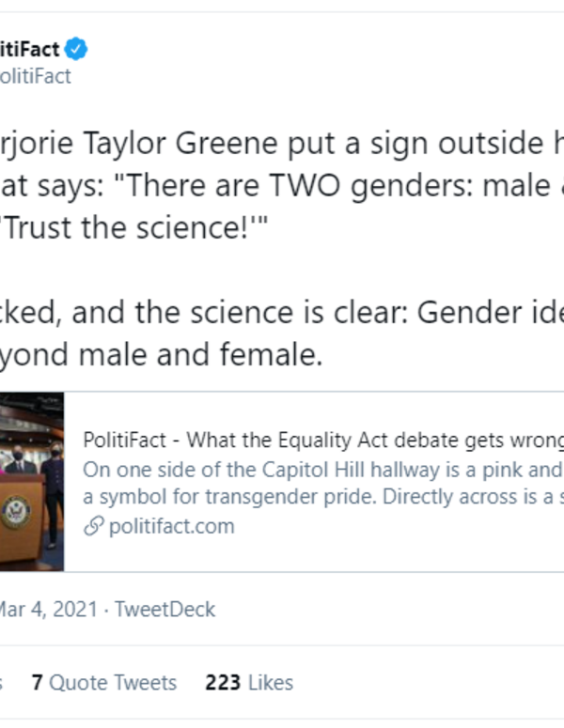Click the bold 223 likes count number
Image resolution: width=564 pixels, height=728 pixels.
coord(222,683)
